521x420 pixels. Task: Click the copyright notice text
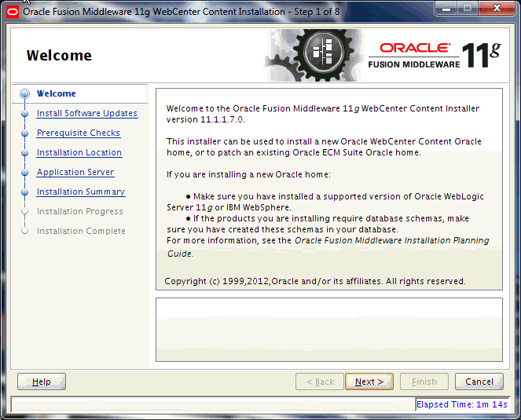315,281
